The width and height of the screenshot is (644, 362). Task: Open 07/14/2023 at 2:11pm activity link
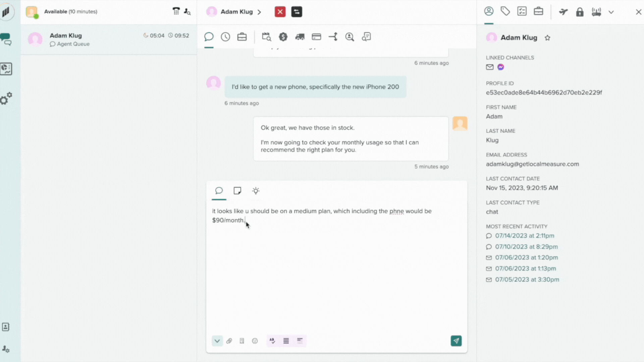pos(525,236)
